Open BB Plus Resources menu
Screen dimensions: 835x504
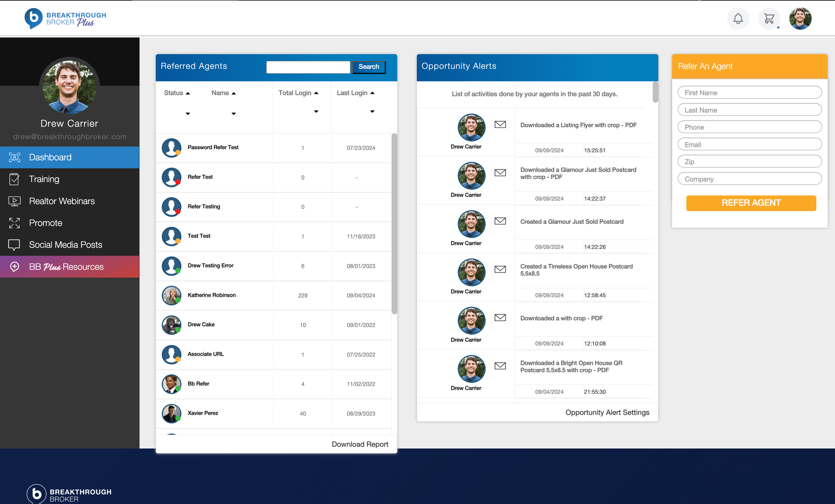coord(66,267)
